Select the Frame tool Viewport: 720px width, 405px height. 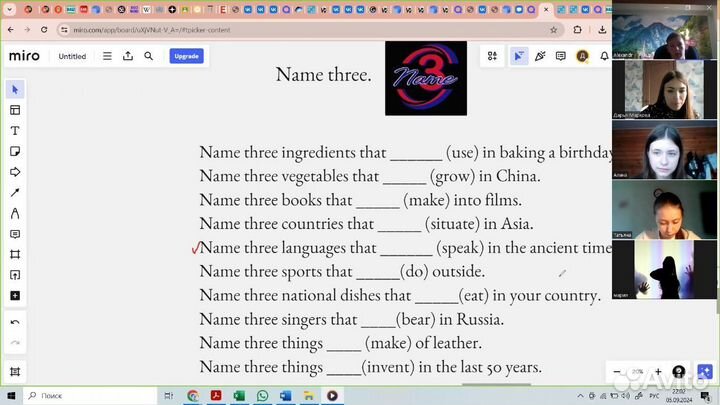pyautogui.click(x=15, y=254)
